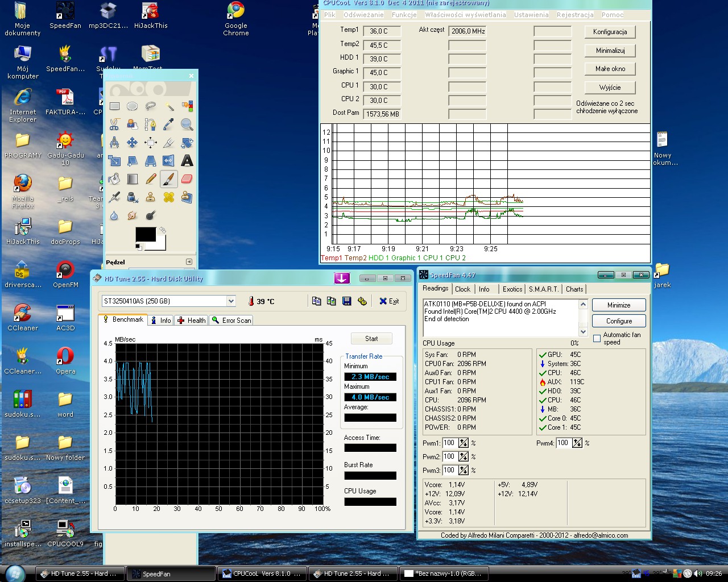Choose the Blend gradient tool
728x582 pixels.
[133, 179]
